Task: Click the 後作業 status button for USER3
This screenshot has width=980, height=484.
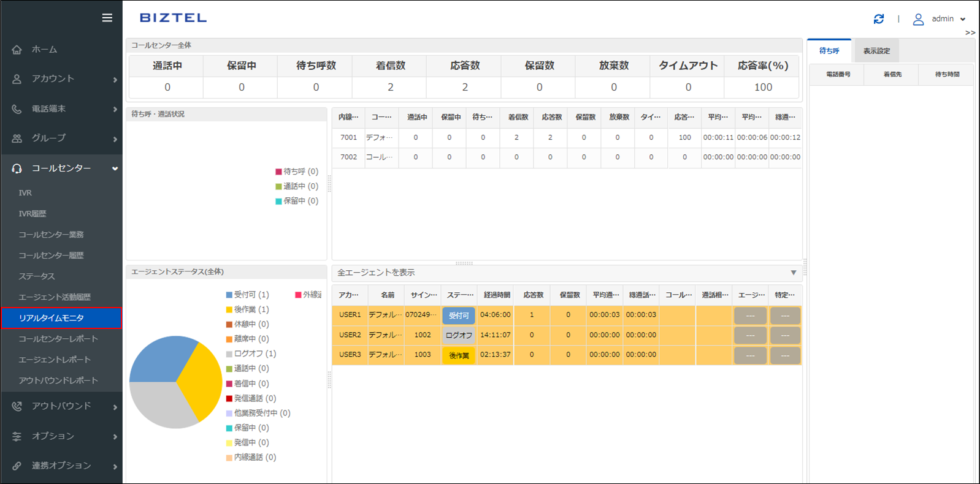Action: tap(459, 355)
